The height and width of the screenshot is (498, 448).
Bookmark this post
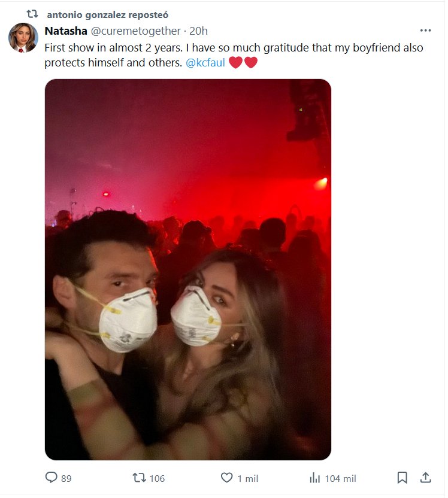click(402, 478)
